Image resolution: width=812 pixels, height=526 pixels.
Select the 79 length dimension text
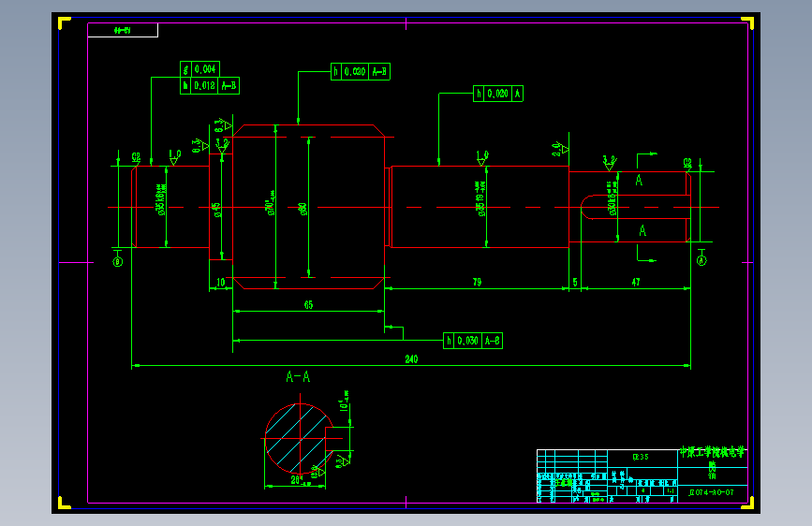point(477,282)
